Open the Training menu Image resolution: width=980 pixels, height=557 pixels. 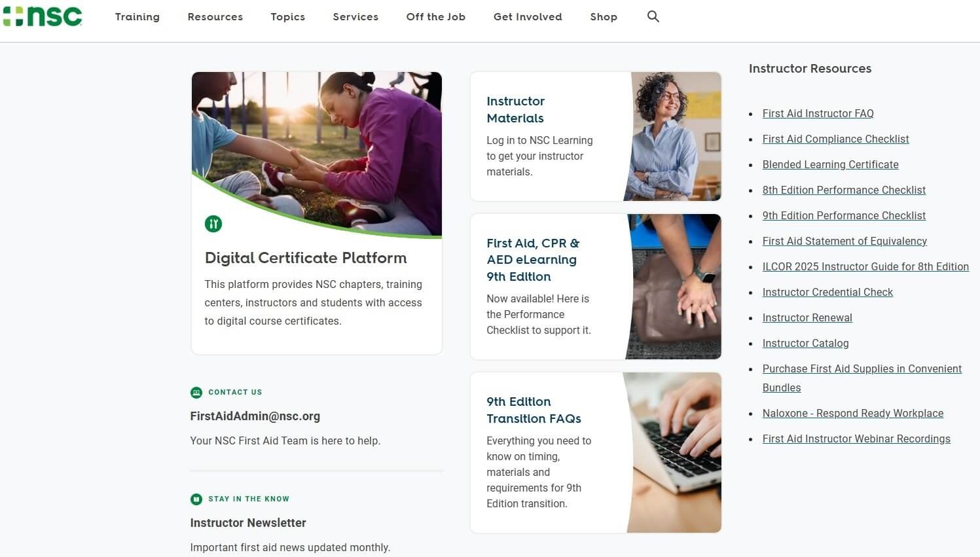point(137,17)
